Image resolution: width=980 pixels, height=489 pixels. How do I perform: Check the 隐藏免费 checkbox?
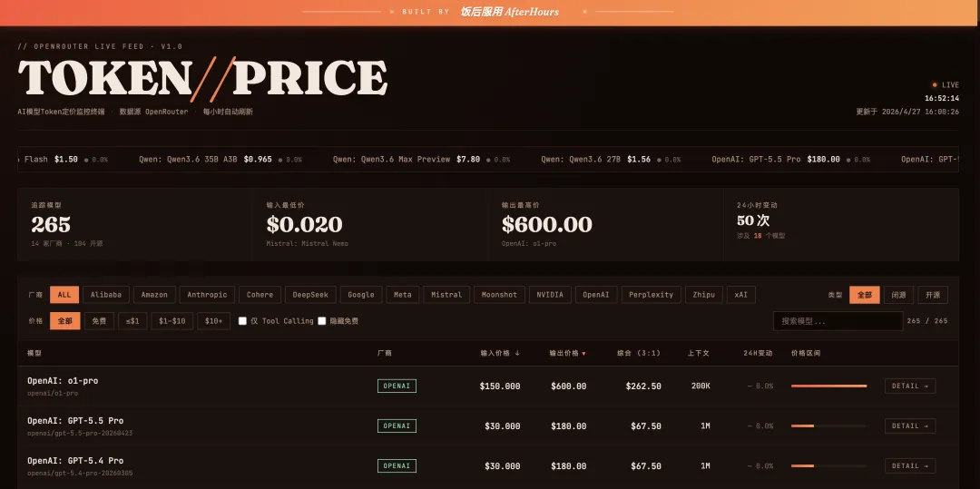(x=322, y=321)
